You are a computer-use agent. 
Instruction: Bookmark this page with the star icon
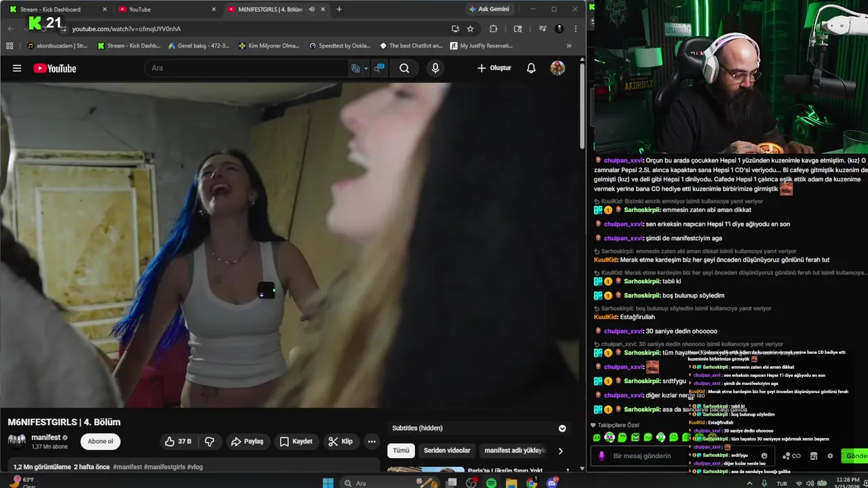point(470,28)
